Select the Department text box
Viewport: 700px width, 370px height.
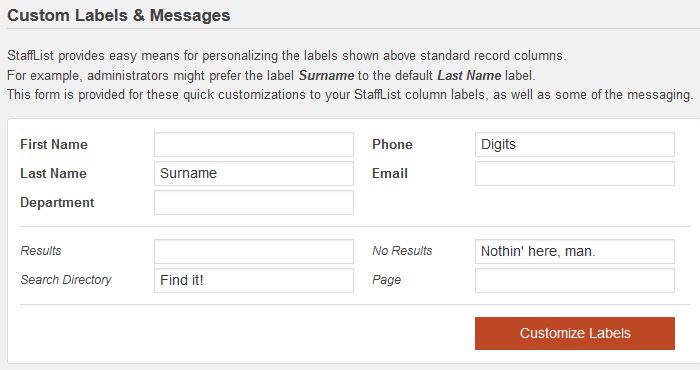click(x=254, y=202)
